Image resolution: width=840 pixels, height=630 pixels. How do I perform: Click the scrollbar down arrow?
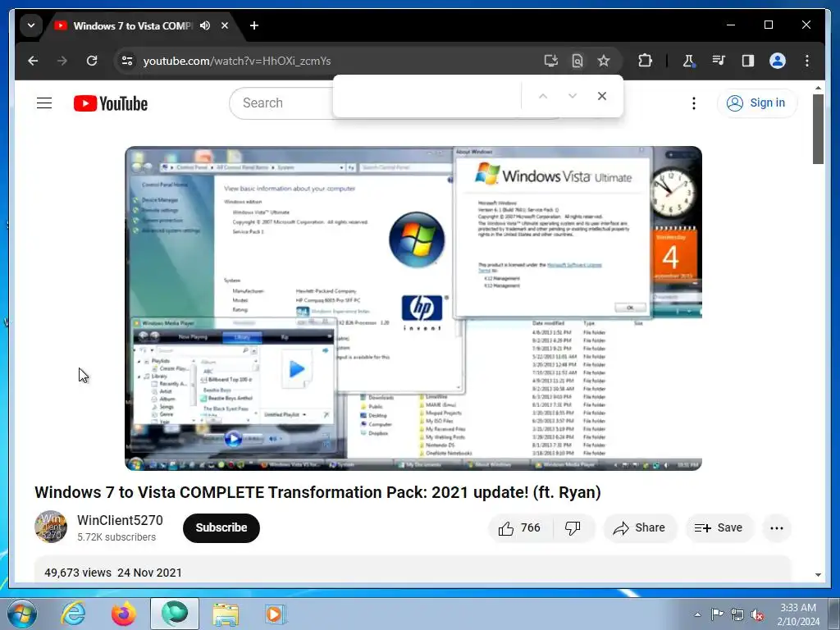click(818, 575)
